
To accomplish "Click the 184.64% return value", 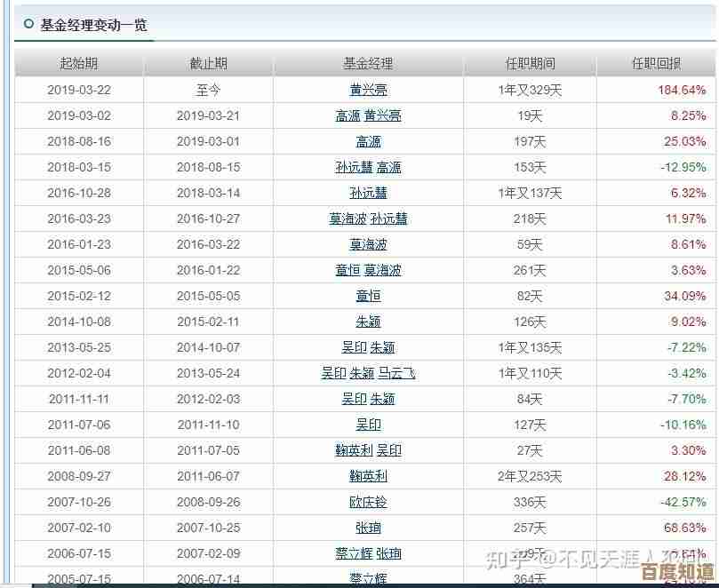I will coord(682,90).
